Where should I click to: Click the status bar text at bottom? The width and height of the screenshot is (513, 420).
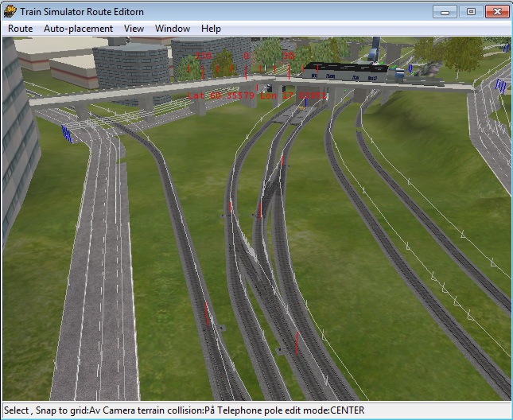point(185,410)
